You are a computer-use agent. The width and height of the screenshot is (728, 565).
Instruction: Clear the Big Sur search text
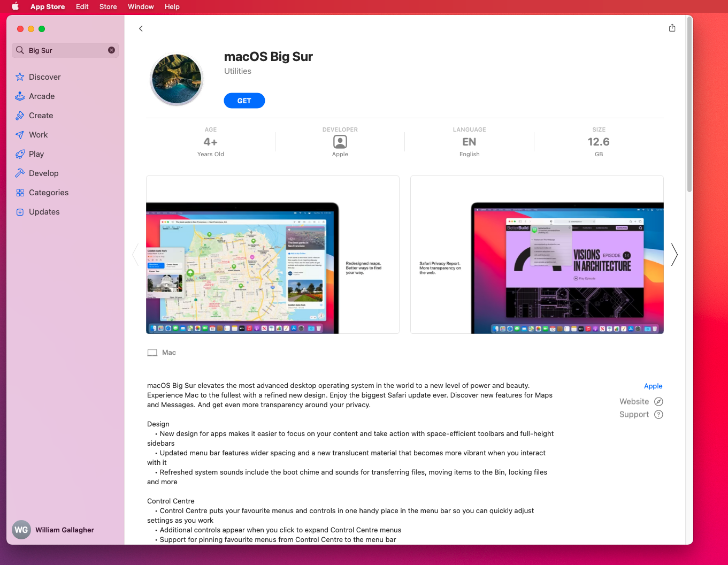[111, 50]
